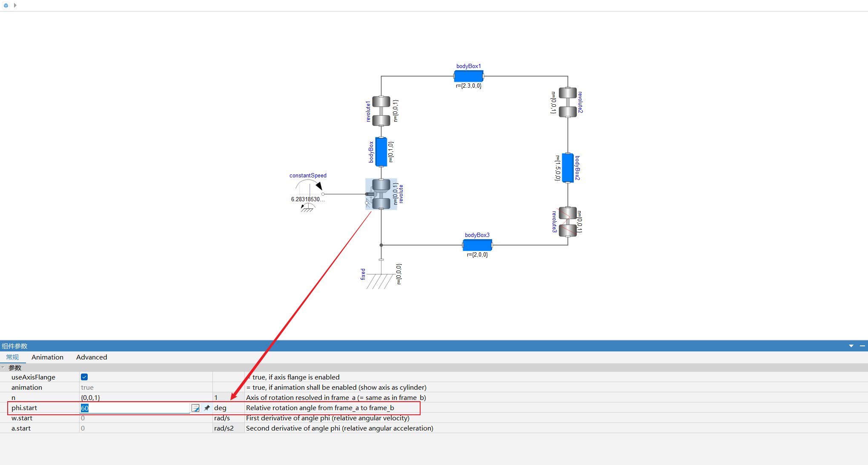Select the bodyBox3 component

pos(477,245)
